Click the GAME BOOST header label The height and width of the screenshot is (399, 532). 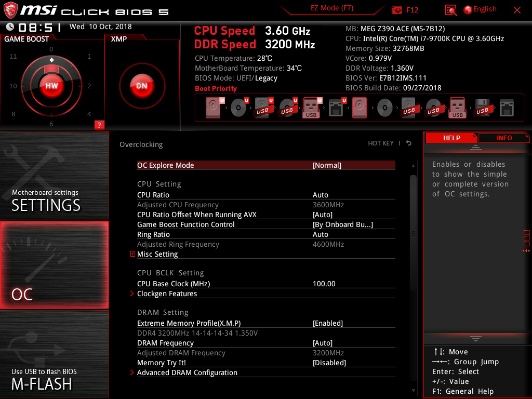26,39
